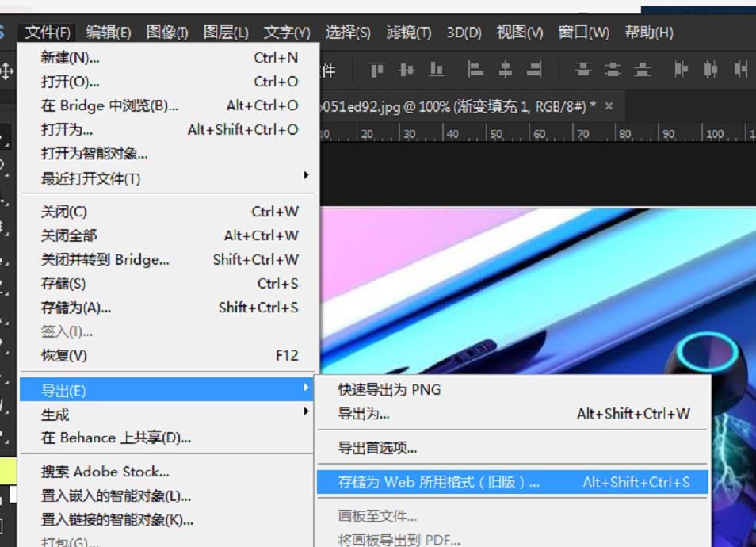Choose 恢复(V) menu entry
The width and height of the screenshot is (756, 547).
point(170,356)
